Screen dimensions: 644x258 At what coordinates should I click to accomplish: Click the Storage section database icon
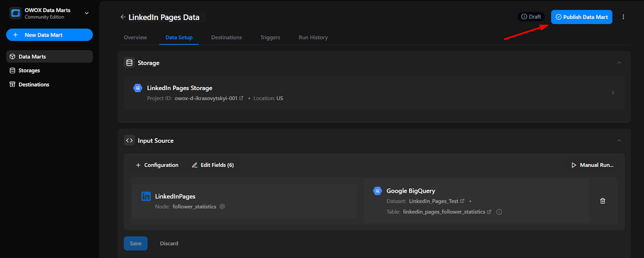click(129, 63)
